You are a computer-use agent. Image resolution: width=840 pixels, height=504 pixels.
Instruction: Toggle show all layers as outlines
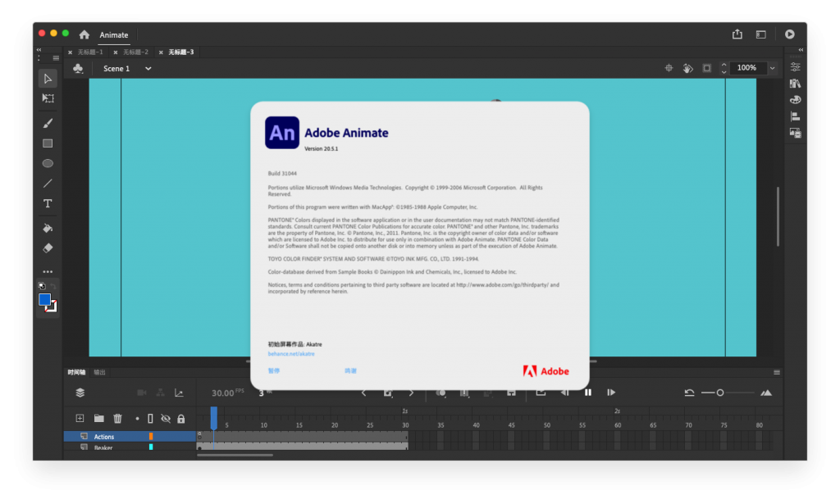(151, 419)
